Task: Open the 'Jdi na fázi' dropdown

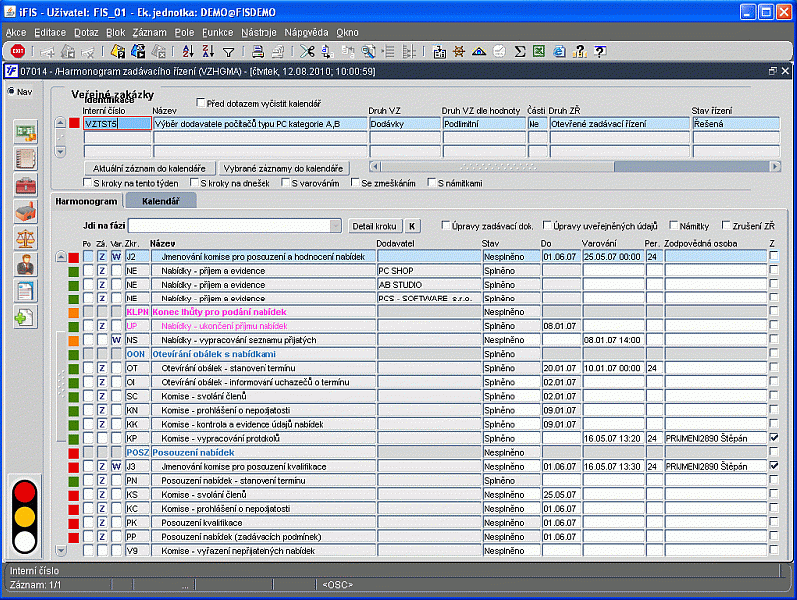Action: pyautogui.click(x=335, y=226)
